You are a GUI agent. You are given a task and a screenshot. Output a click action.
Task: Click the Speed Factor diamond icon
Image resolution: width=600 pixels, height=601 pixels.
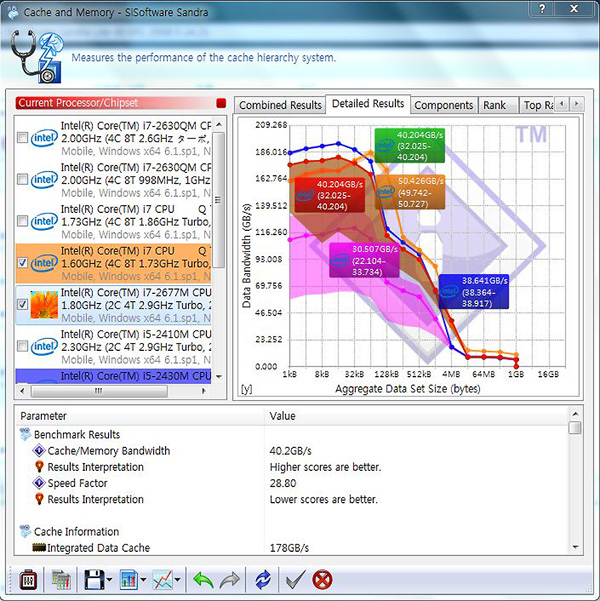click(x=39, y=483)
